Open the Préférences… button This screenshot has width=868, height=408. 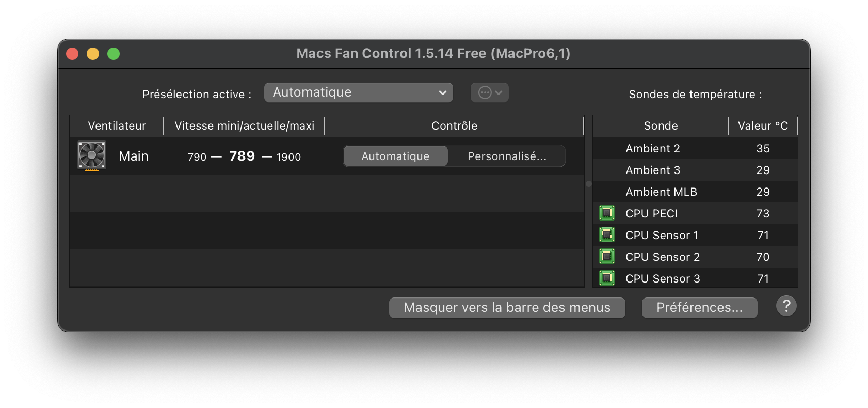pyautogui.click(x=700, y=307)
